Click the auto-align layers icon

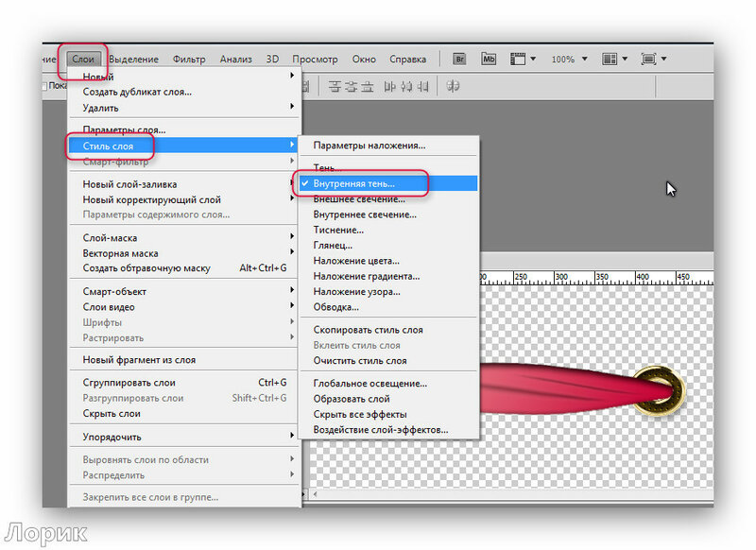[x=453, y=87]
